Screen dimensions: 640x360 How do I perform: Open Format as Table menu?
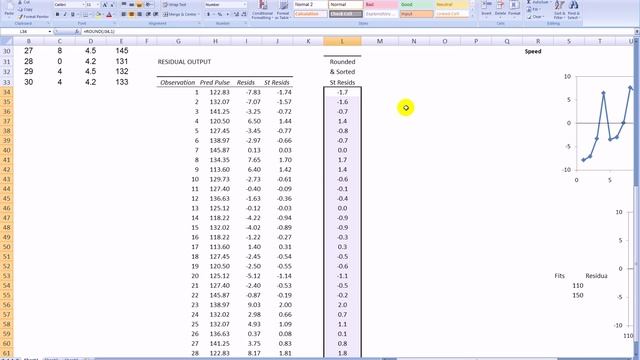tap(282, 10)
